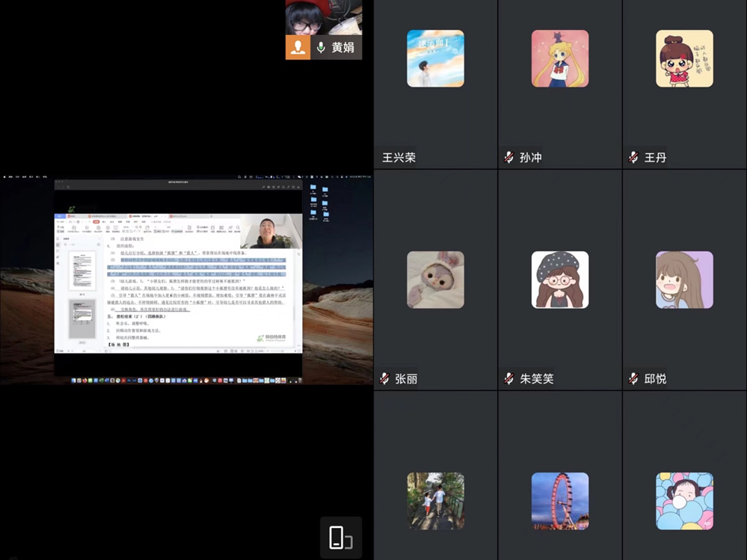Select 王丹's cartoon girl avatar
This screenshot has width=747, height=560.
click(x=684, y=58)
